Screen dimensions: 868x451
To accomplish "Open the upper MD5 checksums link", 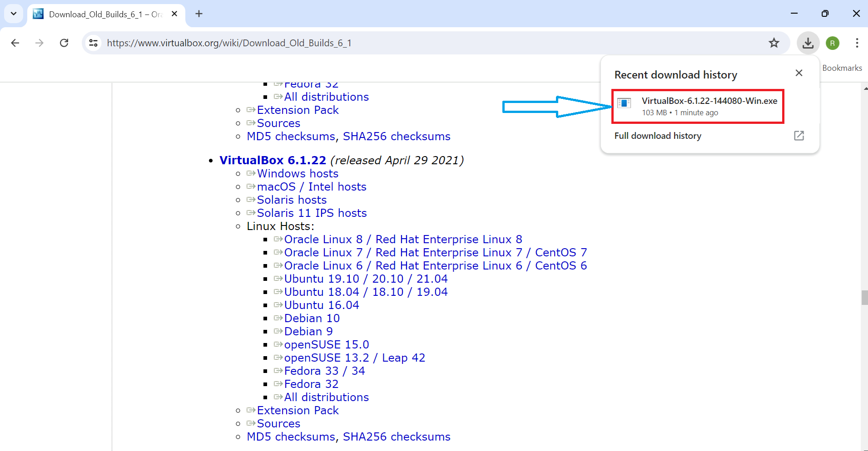I will point(291,136).
